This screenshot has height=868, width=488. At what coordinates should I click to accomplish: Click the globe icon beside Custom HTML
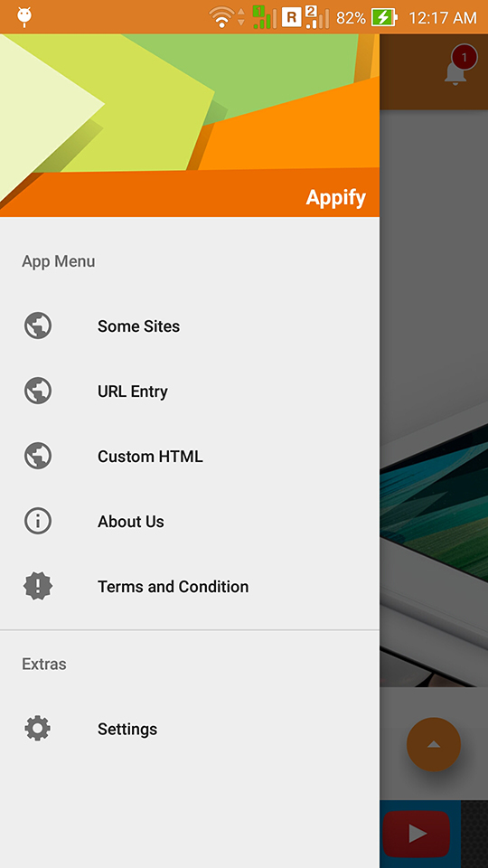tap(38, 456)
